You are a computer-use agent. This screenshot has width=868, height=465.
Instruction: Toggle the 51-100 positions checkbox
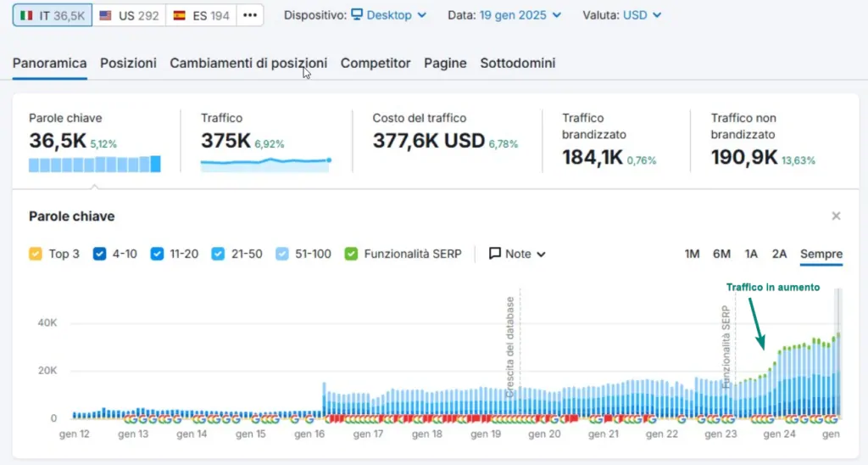(x=282, y=254)
